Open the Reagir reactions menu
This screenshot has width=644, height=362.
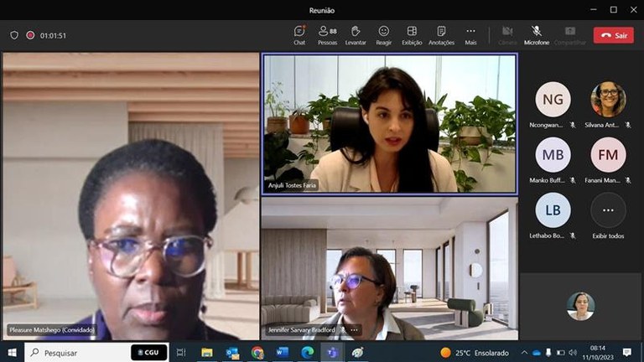[383, 34]
